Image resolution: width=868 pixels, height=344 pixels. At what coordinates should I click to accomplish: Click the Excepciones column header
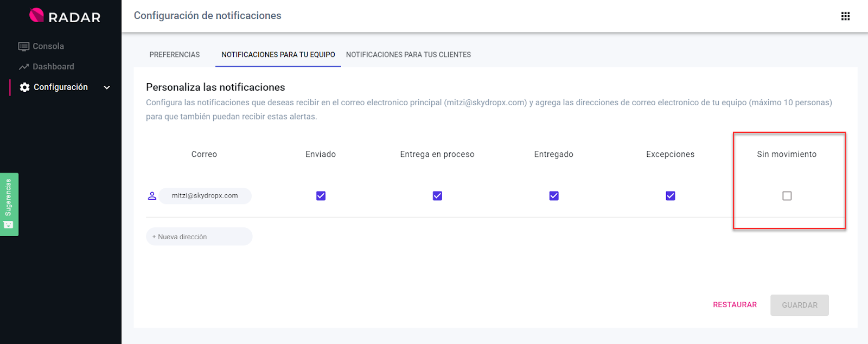pyautogui.click(x=671, y=155)
